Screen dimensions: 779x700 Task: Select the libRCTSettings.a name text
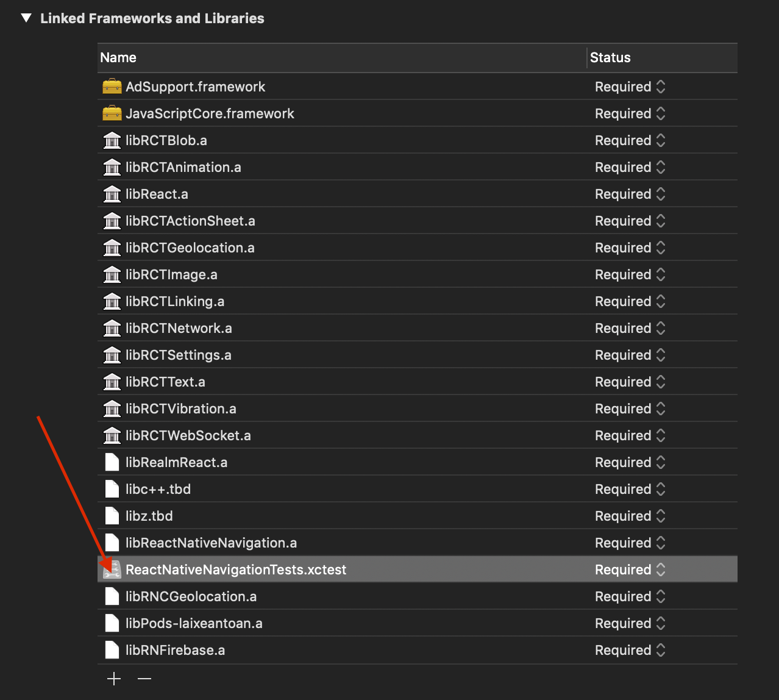(179, 355)
